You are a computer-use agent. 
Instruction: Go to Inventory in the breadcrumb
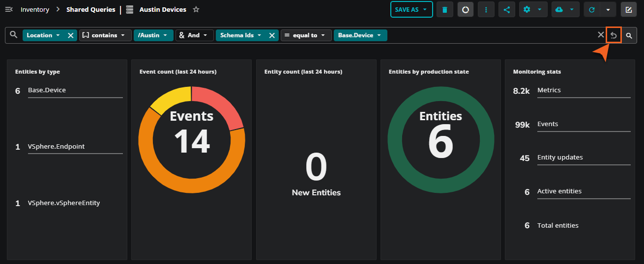coord(35,10)
